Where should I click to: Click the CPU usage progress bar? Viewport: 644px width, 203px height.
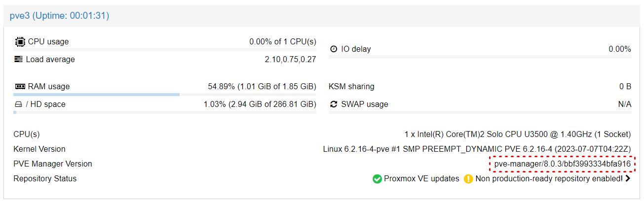(165, 50)
